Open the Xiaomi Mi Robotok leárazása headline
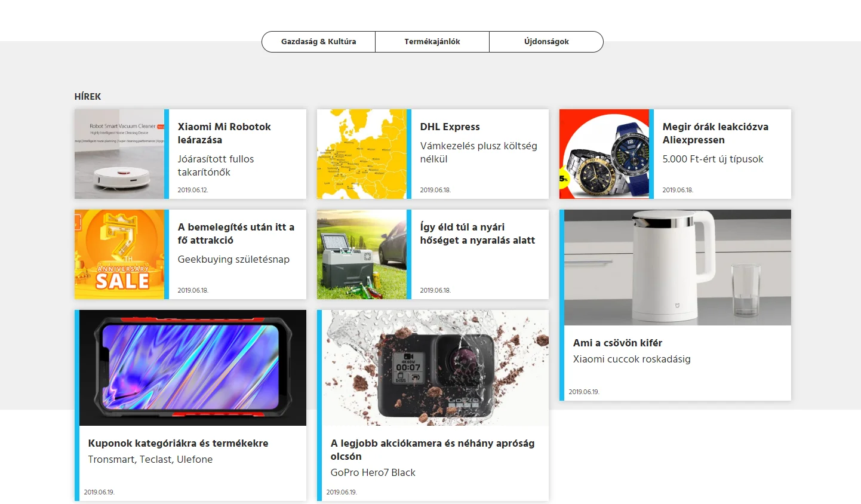Screen dimensions: 861x504 pyautogui.click(x=224, y=133)
